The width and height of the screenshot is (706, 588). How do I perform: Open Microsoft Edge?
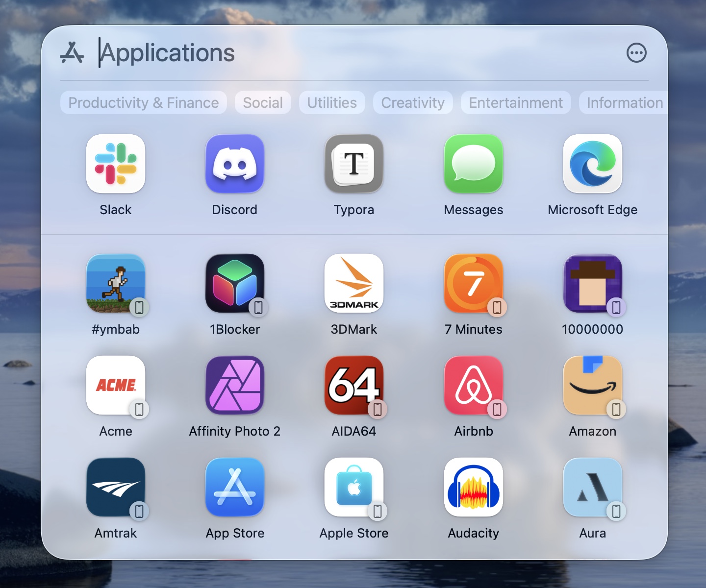[593, 164]
